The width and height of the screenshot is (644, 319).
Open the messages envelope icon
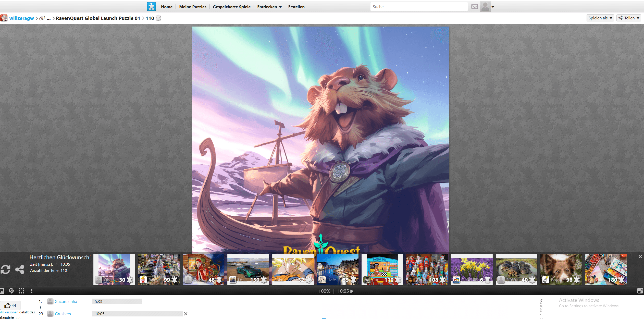[474, 7]
